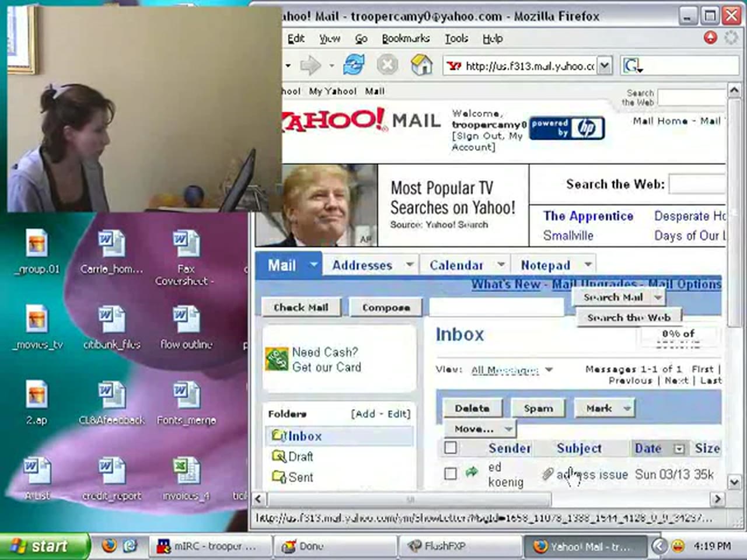Screen dimensions: 747x560
Task: Click the Firefox Forward arrow button
Action: (x=310, y=65)
